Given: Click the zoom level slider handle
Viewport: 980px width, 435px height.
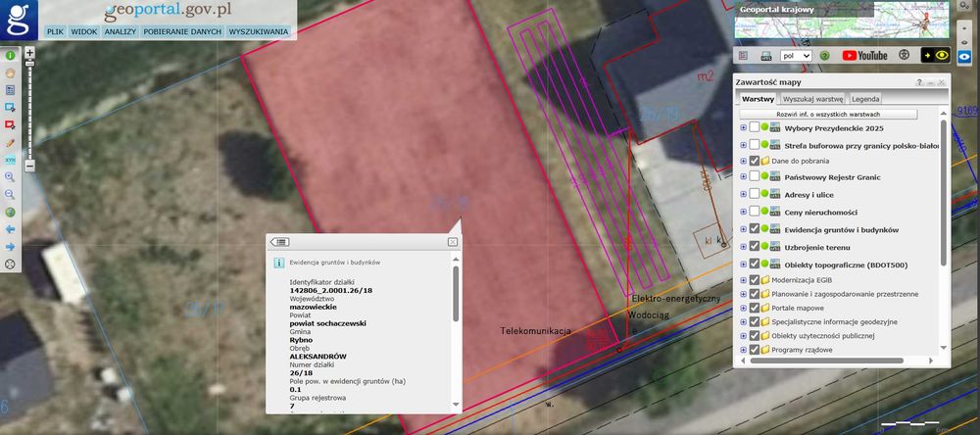Looking at the screenshot, I should coord(29,64).
